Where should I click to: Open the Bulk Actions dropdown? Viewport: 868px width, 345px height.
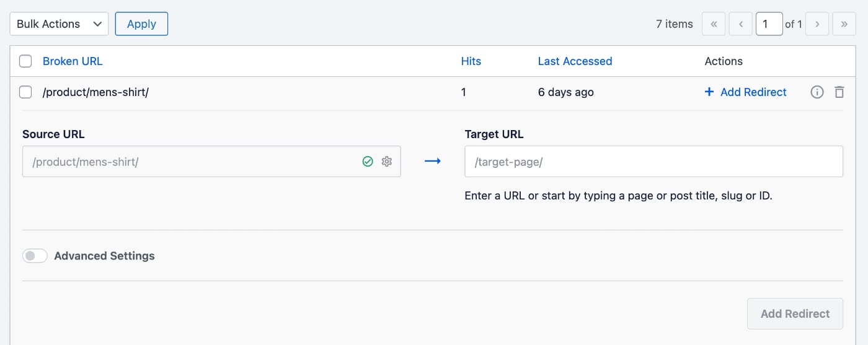click(59, 24)
